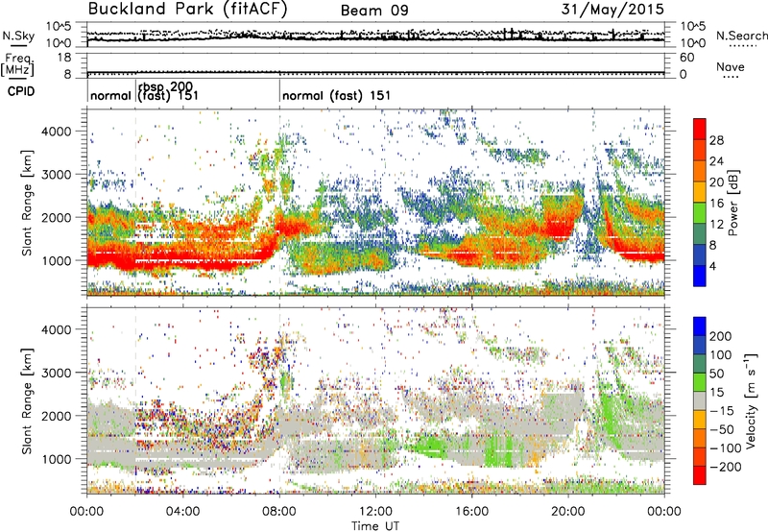Click the 'Nave' legend label
This screenshot has height=532, width=768.
coord(731,66)
